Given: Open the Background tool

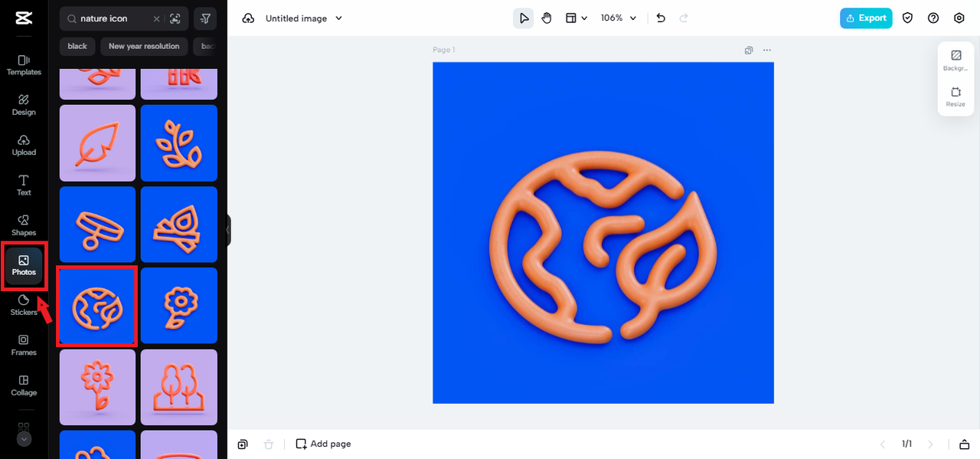Looking at the screenshot, I should [955, 61].
